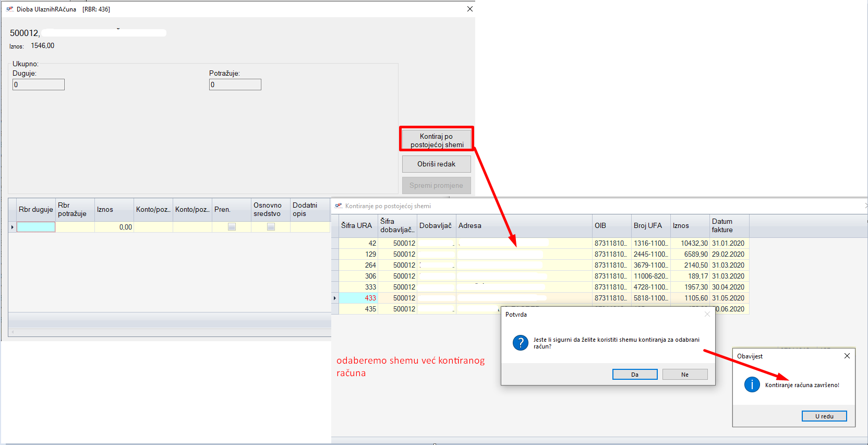Click the 'Potražuje' total input field

[235, 85]
